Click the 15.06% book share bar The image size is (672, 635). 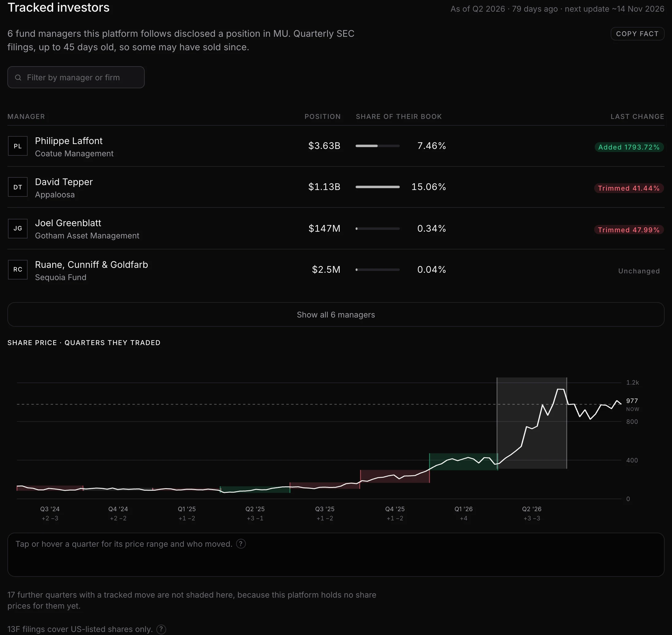[377, 187]
